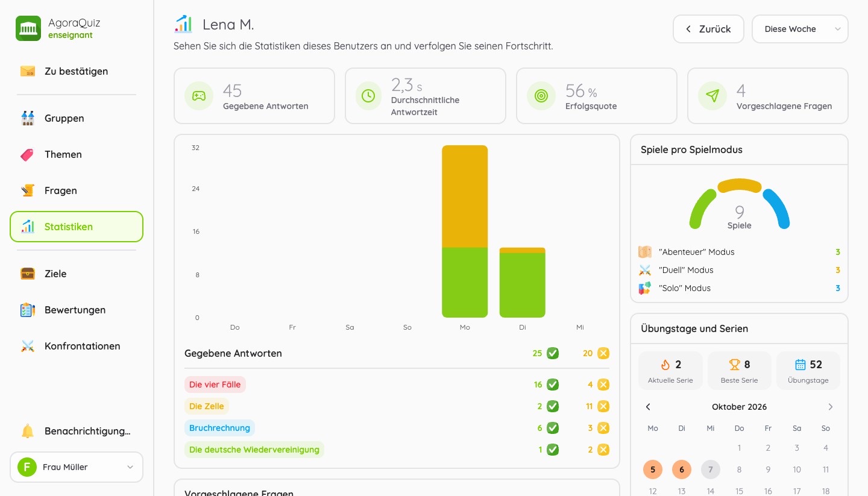Click the Konfrontationen crossed swords icon

click(x=28, y=346)
